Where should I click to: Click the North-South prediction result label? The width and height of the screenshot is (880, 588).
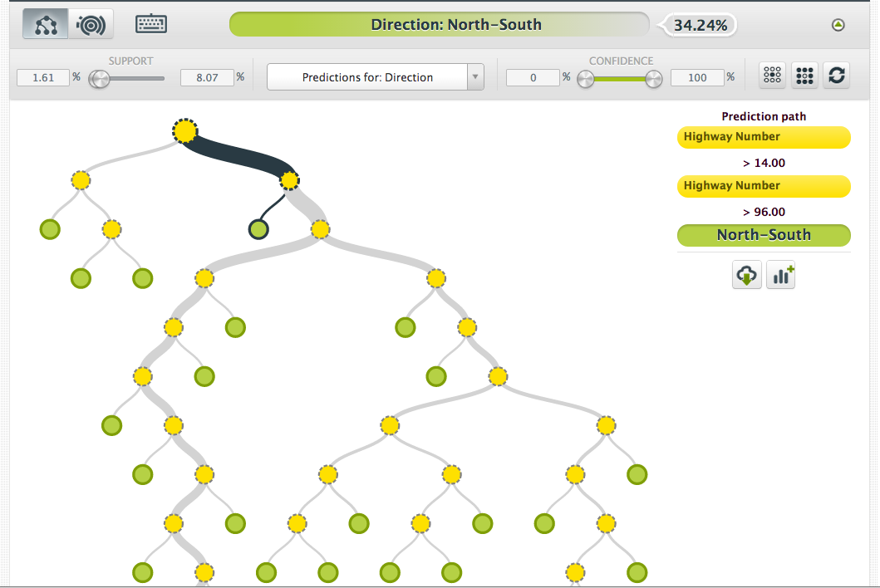763,235
